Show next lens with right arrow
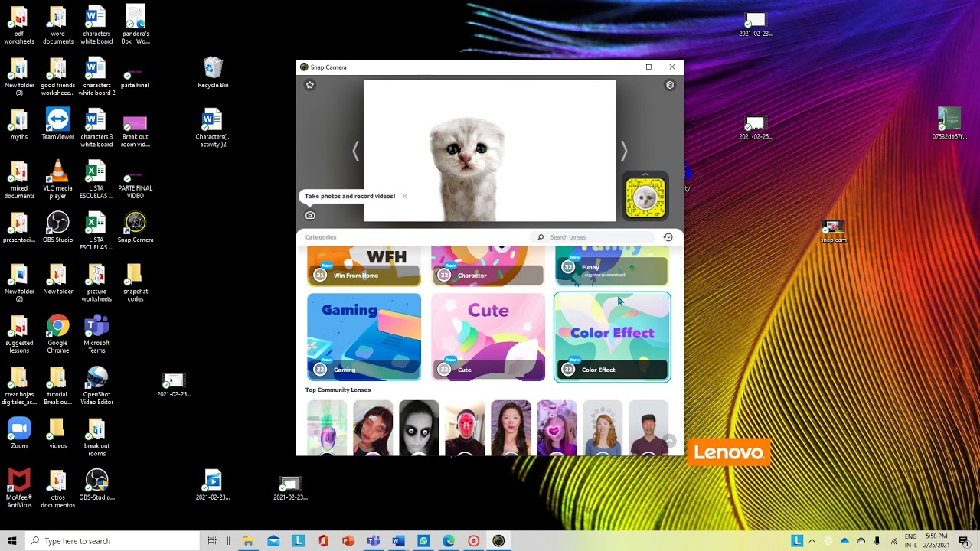980x551 pixels. tap(624, 151)
